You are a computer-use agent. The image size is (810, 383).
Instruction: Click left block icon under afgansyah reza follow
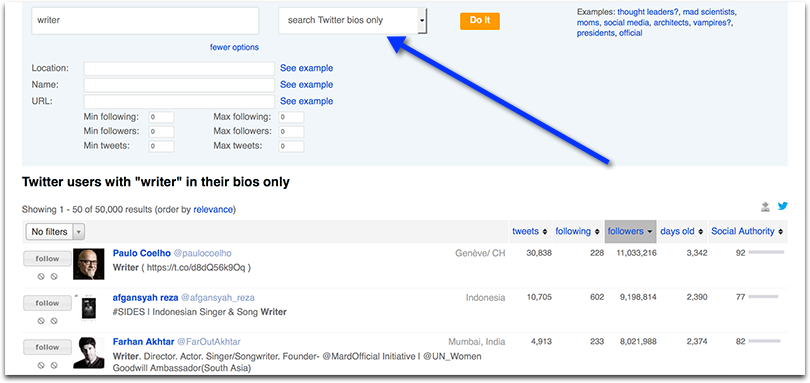click(x=41, y=321)
